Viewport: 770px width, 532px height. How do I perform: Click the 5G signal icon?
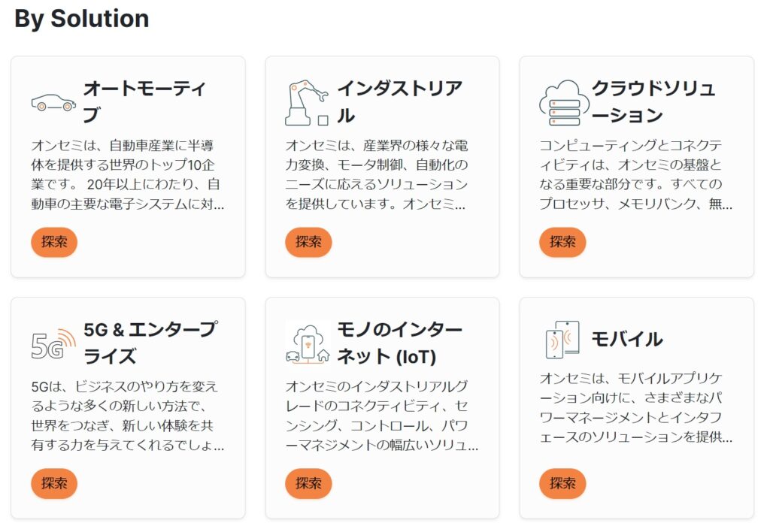click(53, 343)
